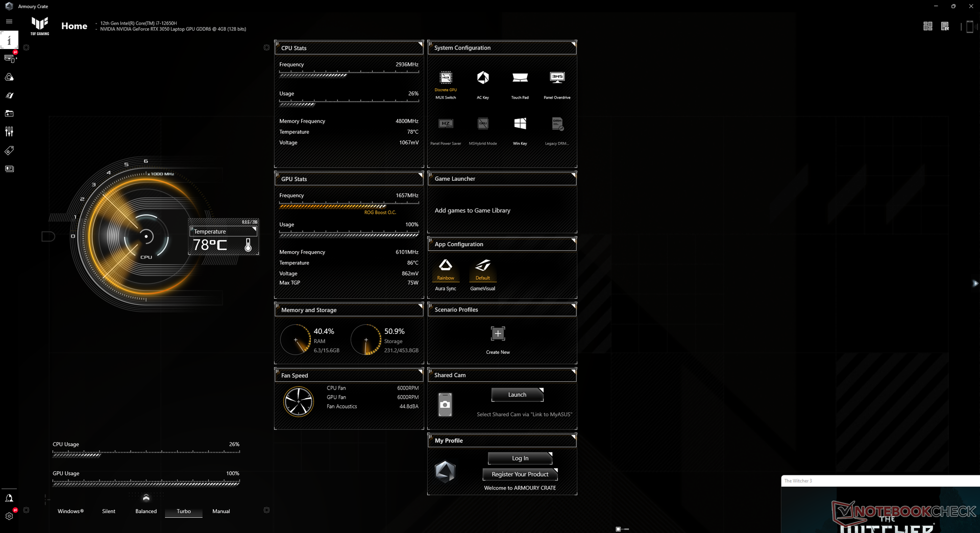Open the Witcher 3 thumbnail window
This screenshot has height=533, width=980.
point(880,504)
